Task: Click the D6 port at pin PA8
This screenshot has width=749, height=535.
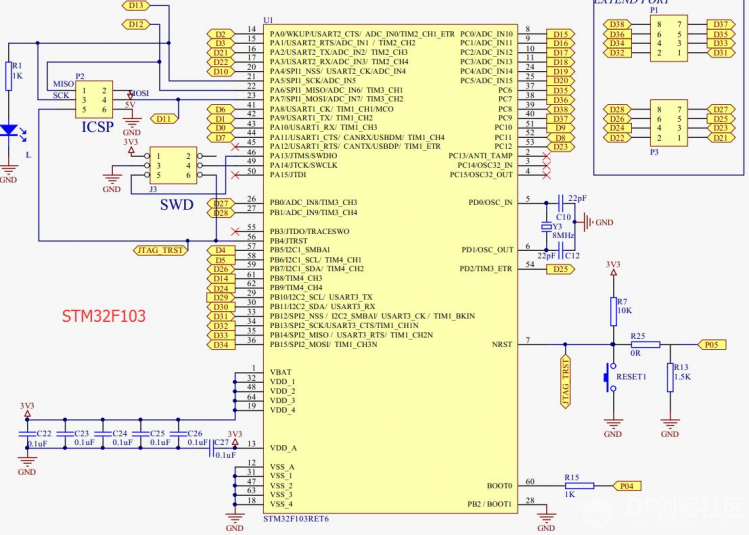Action: (221, 109)
